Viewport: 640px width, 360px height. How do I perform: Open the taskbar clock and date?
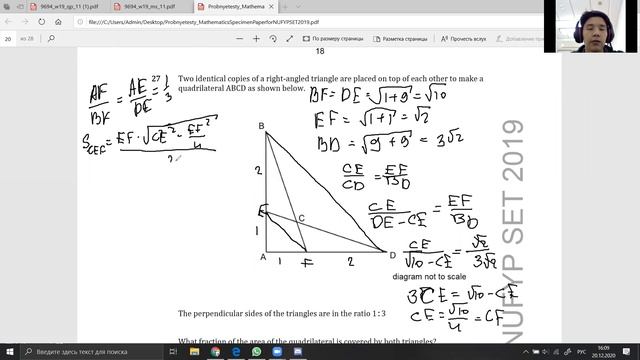click(x=603, y=351)
